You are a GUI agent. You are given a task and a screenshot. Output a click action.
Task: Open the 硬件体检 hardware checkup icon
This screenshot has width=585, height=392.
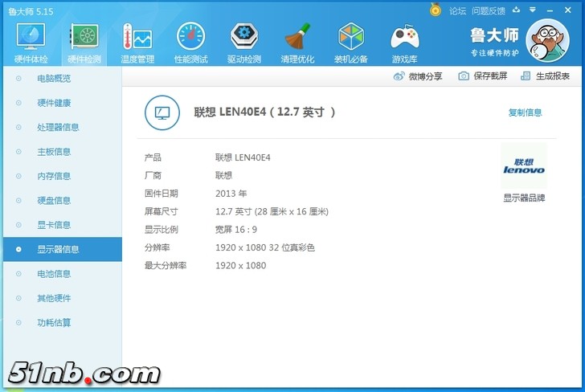[x=31, y=42]
